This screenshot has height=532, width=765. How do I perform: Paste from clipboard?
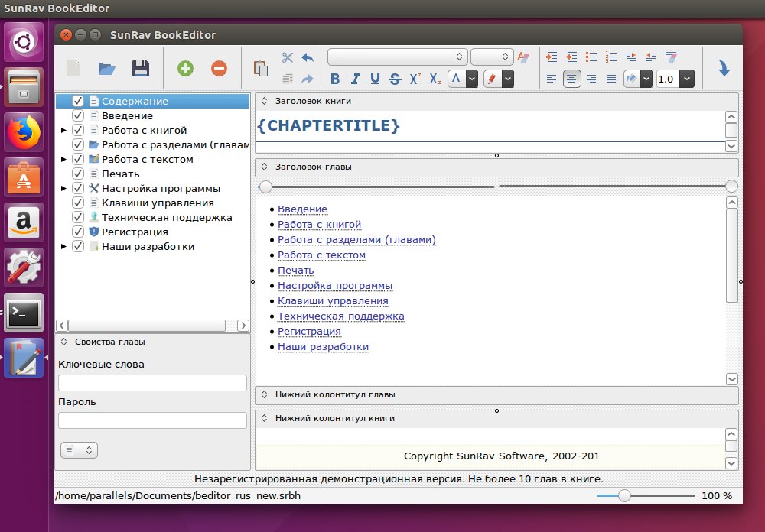tap(261, 68)
